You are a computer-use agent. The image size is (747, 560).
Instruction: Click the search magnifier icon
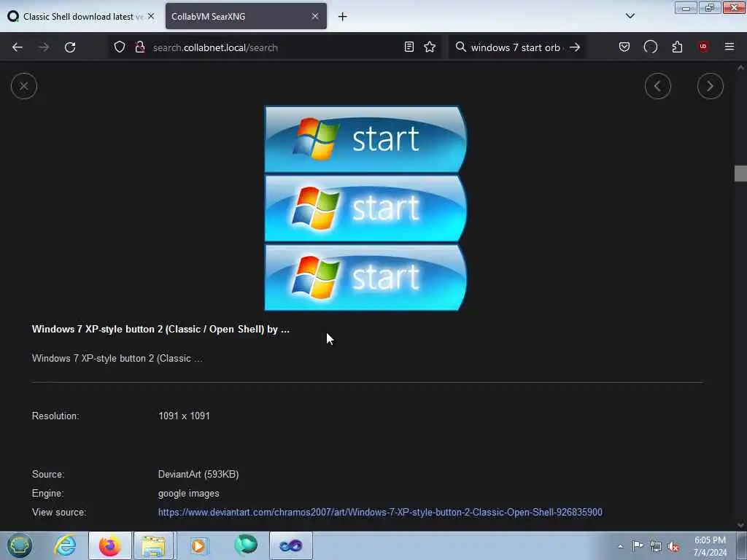(x=461, y=47)
